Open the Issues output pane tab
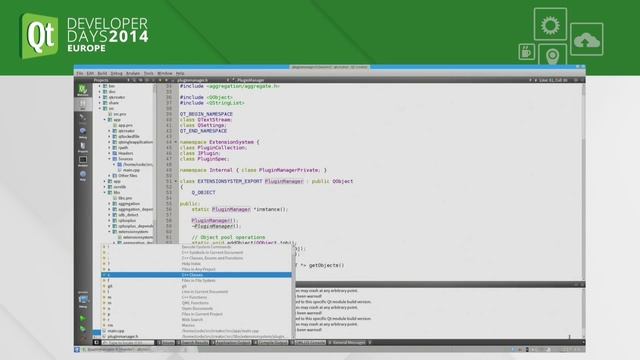Image resolution: width=640 pixels, height=360 pixels. pos(166,343)
